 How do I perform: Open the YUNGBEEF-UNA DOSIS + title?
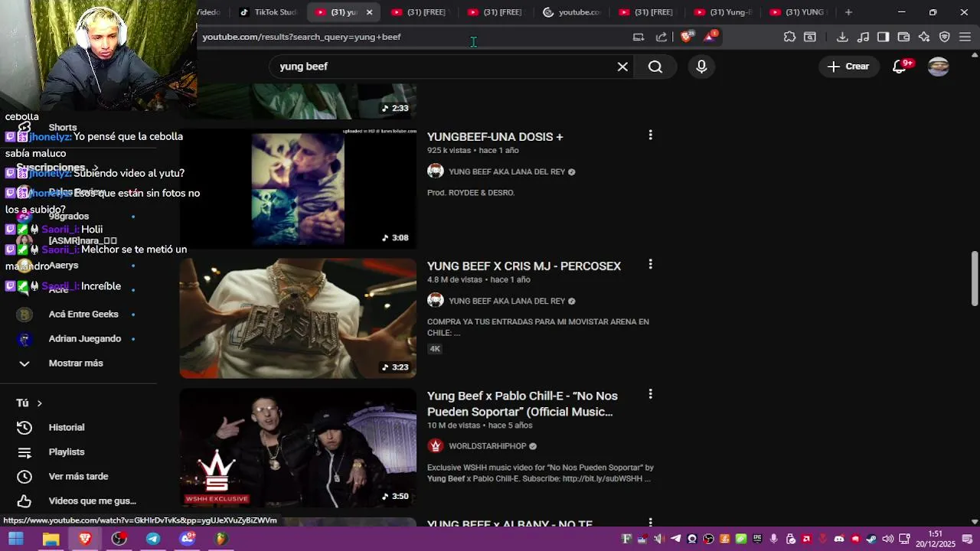tap(495, 137)
